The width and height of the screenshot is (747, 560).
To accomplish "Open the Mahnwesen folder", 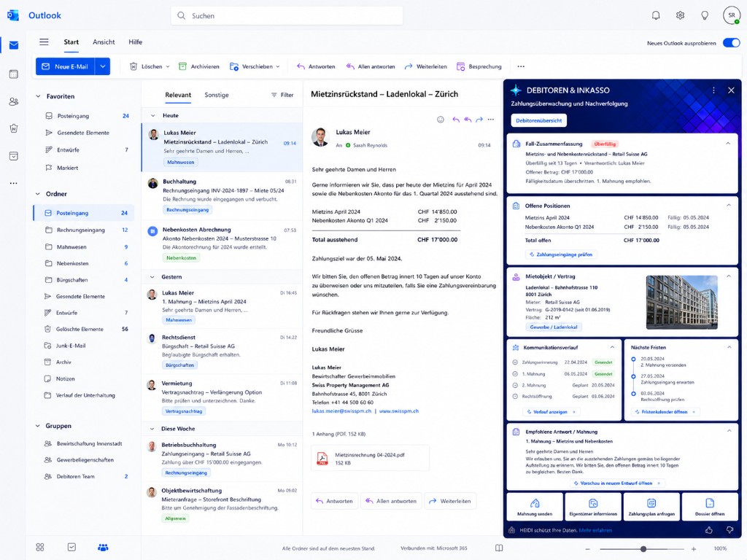I will 84,246.
